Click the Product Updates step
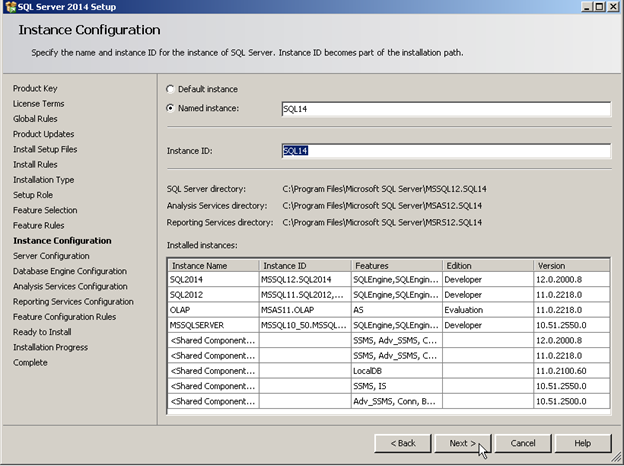The height and width of the screenshot is (466, 624). tap(43, 134)
